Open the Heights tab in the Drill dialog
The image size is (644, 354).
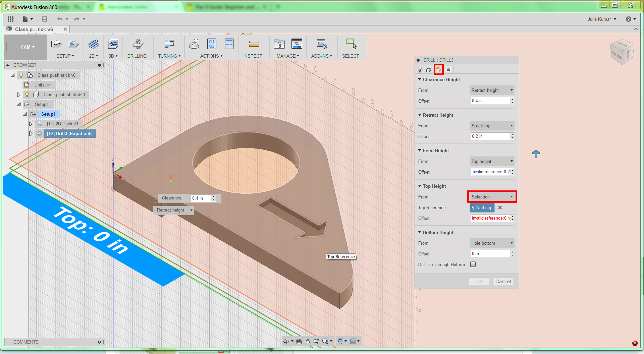pyautogui.click(x=439, y=69)
